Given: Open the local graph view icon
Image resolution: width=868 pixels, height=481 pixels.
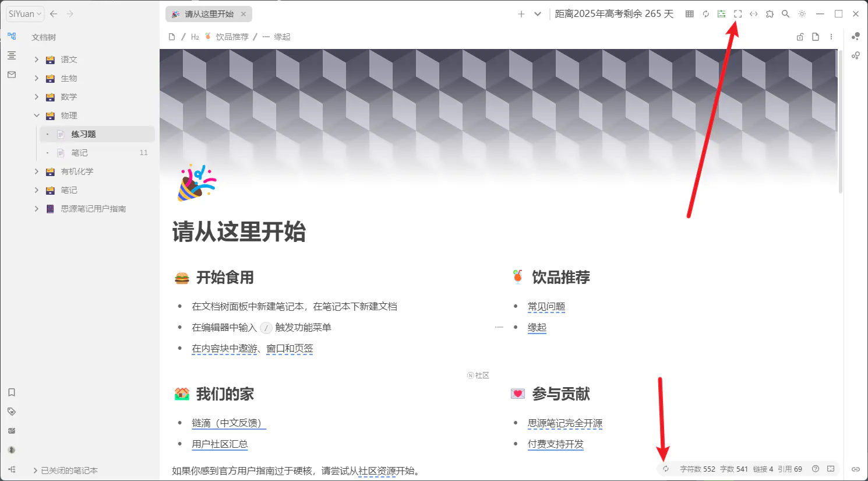Looking at the screenshot, I should [x=856, y=55].
